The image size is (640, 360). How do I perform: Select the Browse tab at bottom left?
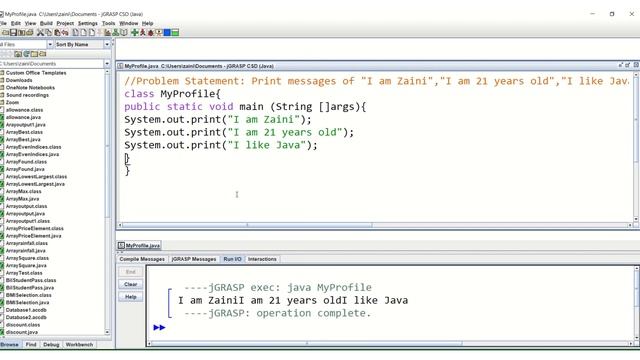(x=10, y=344)
